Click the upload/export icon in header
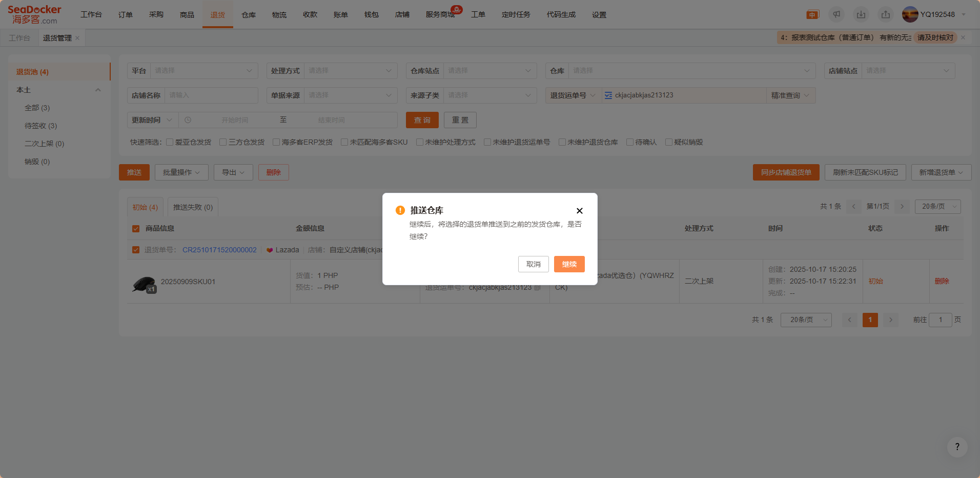The image size is (980, 478). [886, 14]
